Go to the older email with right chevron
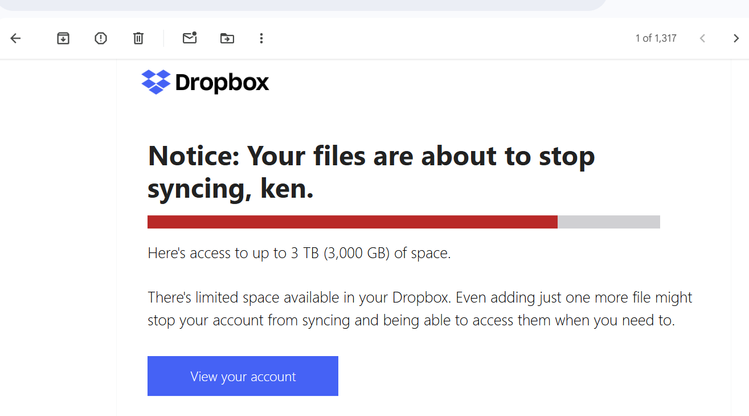749x416 pixels. pyautogui.click(x=736, y=38)
